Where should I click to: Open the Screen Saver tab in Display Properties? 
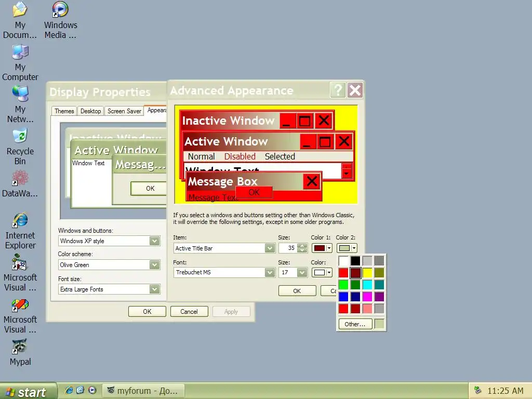click(x=124, y=111)
